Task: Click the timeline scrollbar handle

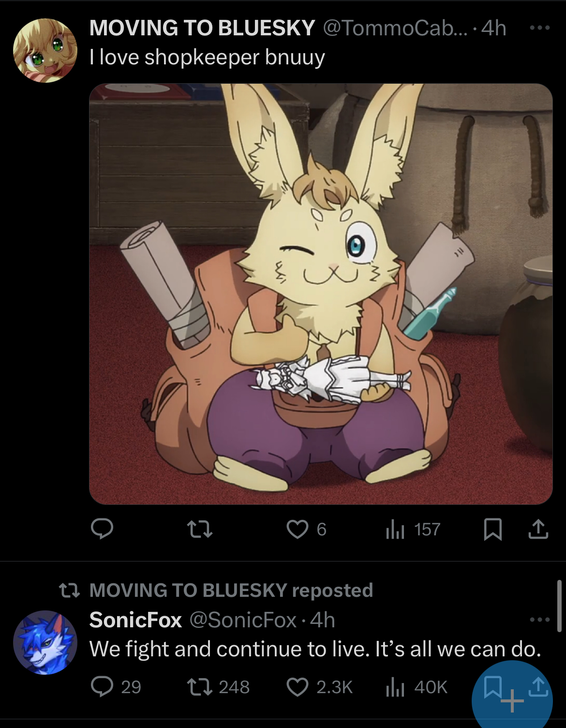Action: click(559, 606)
